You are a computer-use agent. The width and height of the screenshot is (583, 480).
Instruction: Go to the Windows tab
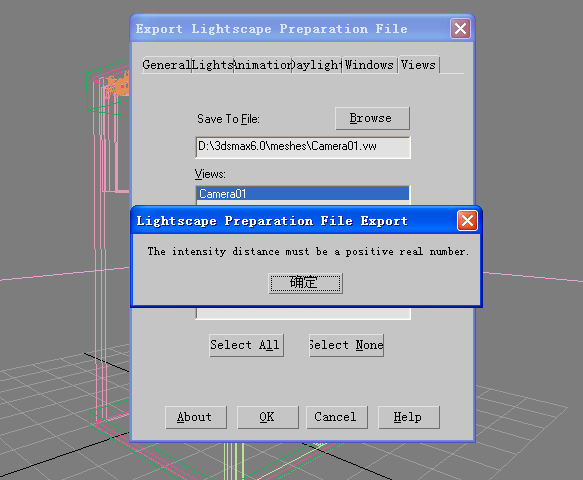click(369, 65)
